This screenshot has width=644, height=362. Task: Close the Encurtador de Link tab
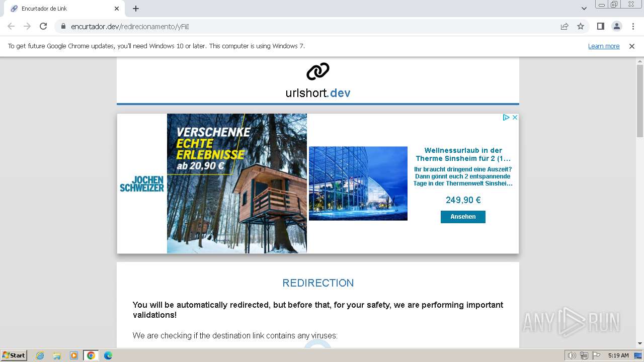point(117,9)
